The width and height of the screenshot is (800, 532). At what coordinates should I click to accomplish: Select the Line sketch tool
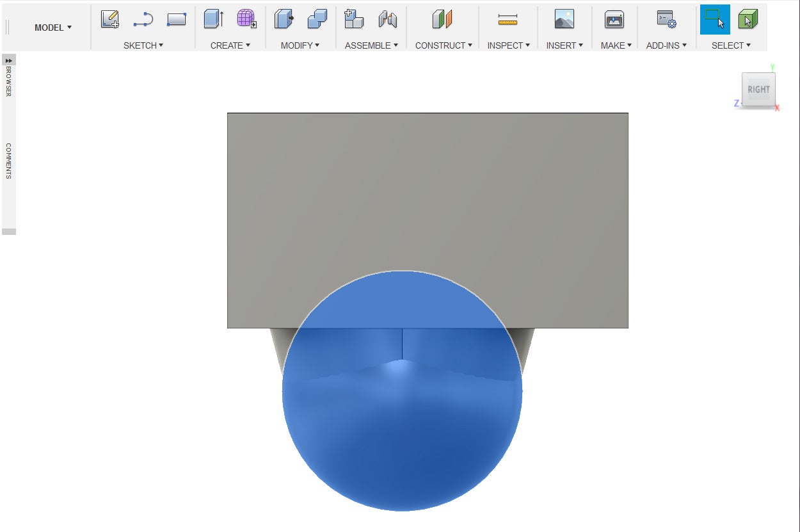pyautogui.click(x=143, y=20)
